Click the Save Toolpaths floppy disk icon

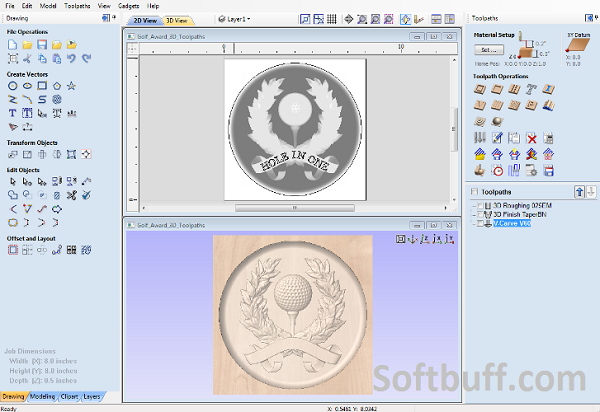pos(548,171)
